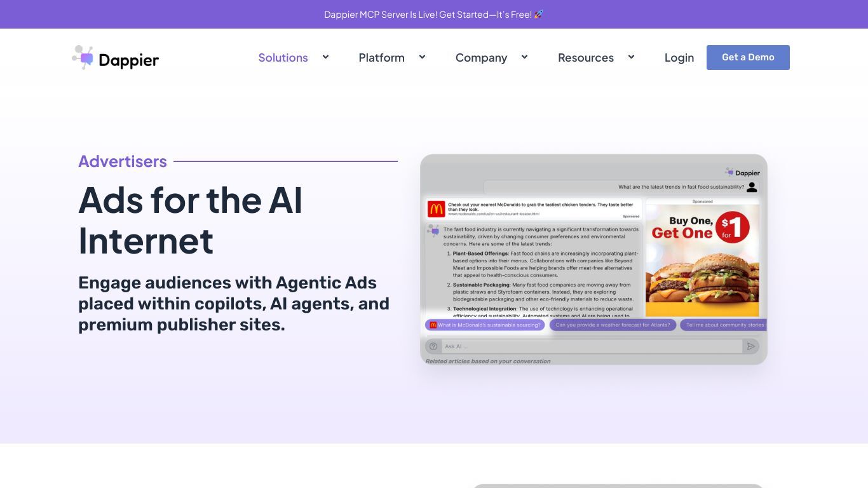The width and height of the screenshot is (868, 488).
Task: Click the 'Plant-Based Offerings' list item
Action: (545, 264)
